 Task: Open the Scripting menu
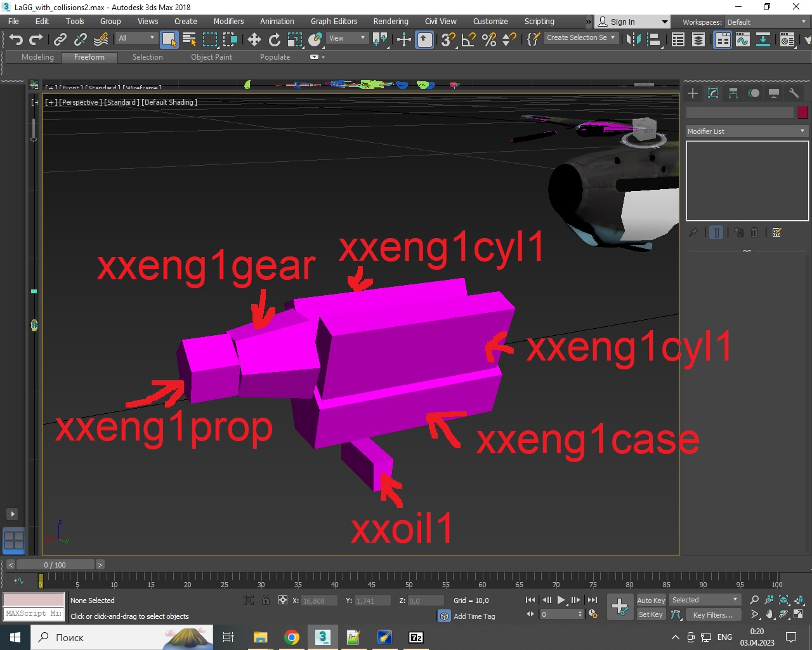click(539, 22)
